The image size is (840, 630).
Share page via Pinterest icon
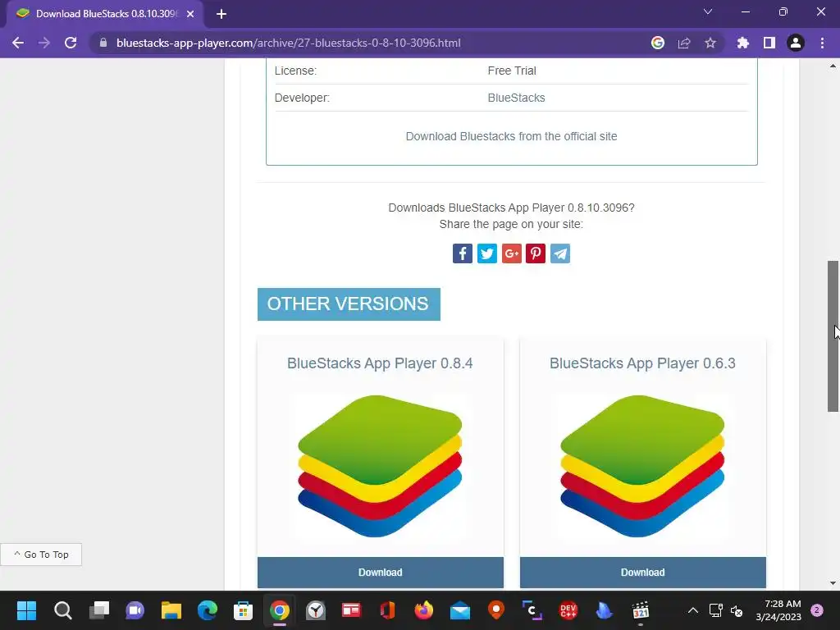click(x=536, y=253)
